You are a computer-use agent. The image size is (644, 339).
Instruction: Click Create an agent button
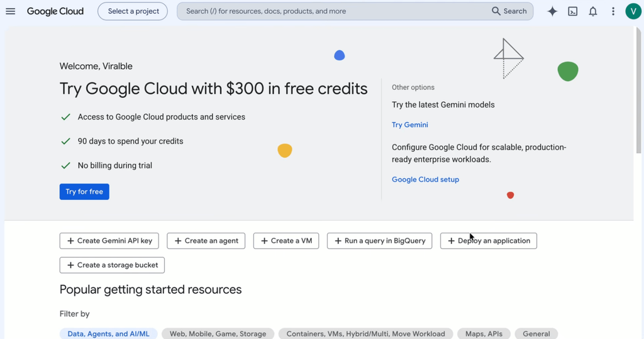pyautogui.click(x=206, y=241)
